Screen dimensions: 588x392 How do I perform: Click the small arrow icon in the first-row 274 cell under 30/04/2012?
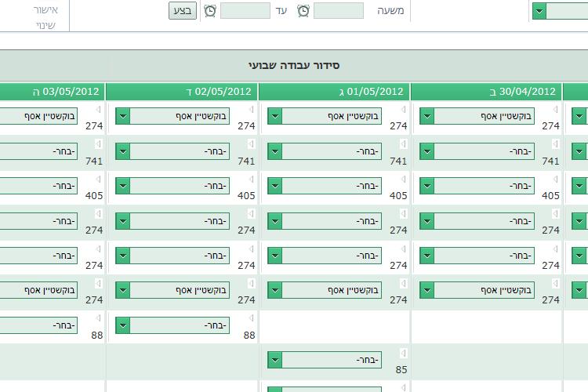555,109
